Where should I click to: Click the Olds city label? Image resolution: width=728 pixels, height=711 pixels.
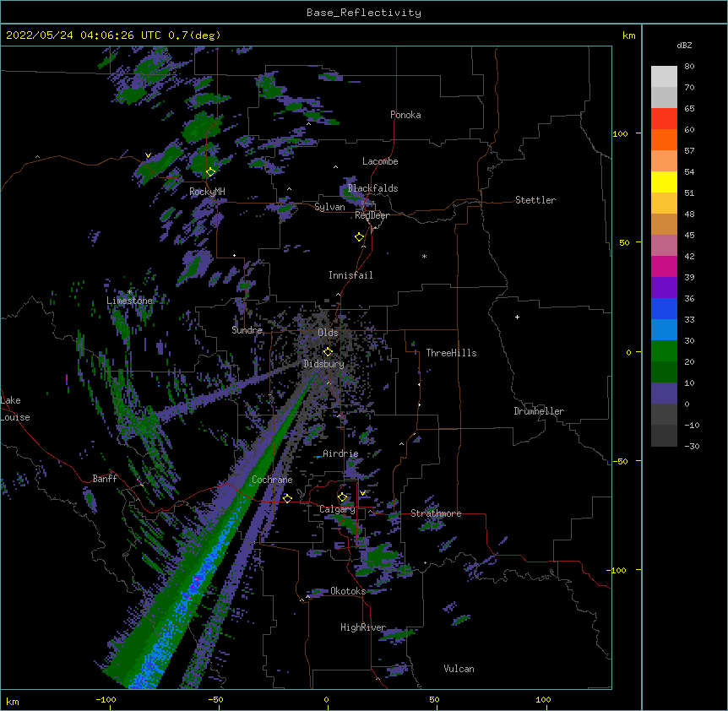[x=328, y=333]
